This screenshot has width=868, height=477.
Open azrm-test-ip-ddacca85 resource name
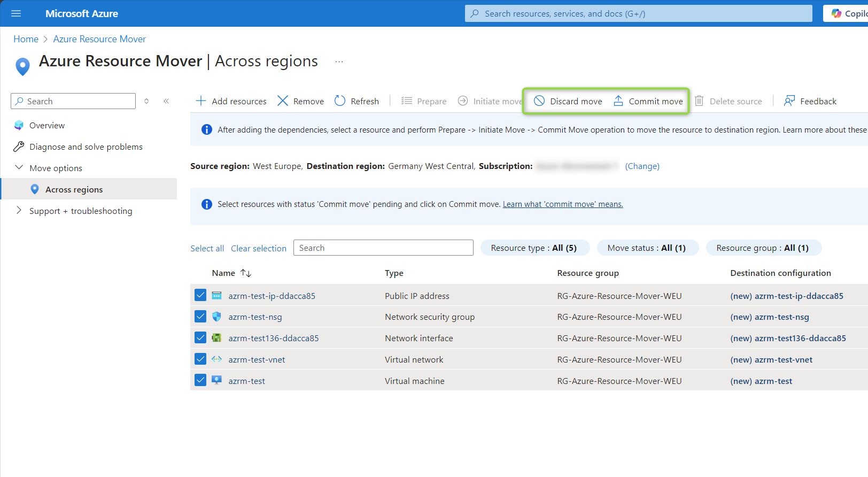[x=272, y=296]
